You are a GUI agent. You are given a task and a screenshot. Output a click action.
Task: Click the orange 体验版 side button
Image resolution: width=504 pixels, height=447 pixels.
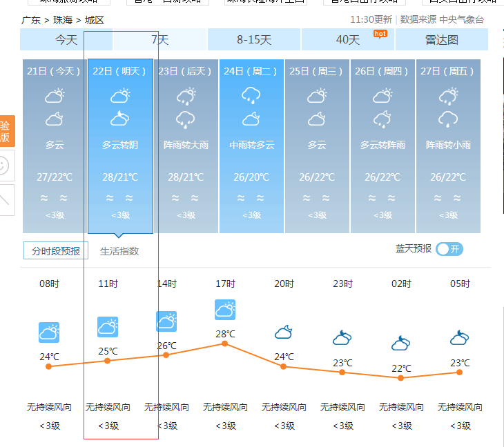pyautogui.click(x=7, y=131)
